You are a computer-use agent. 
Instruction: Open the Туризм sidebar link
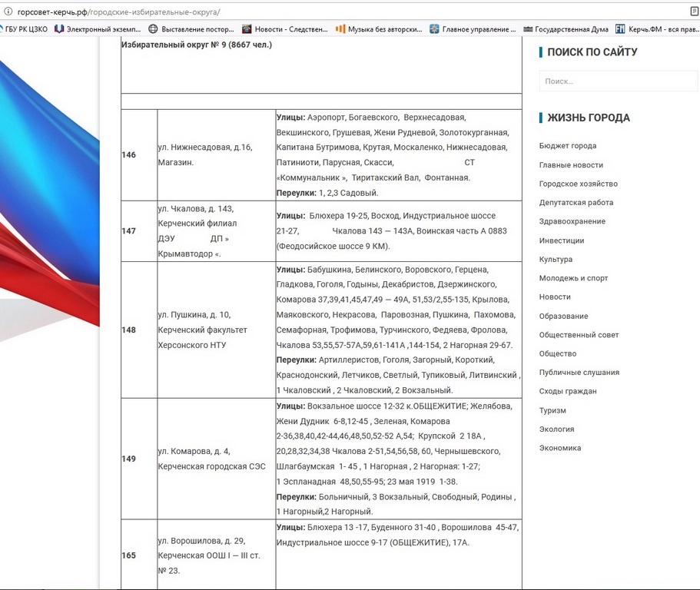tap(552, 410)
